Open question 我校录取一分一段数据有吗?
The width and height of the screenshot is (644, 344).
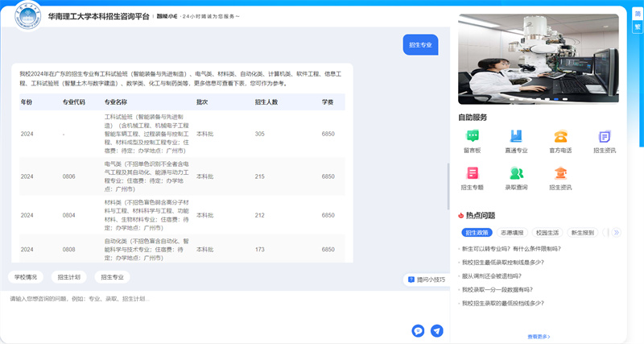497,289
